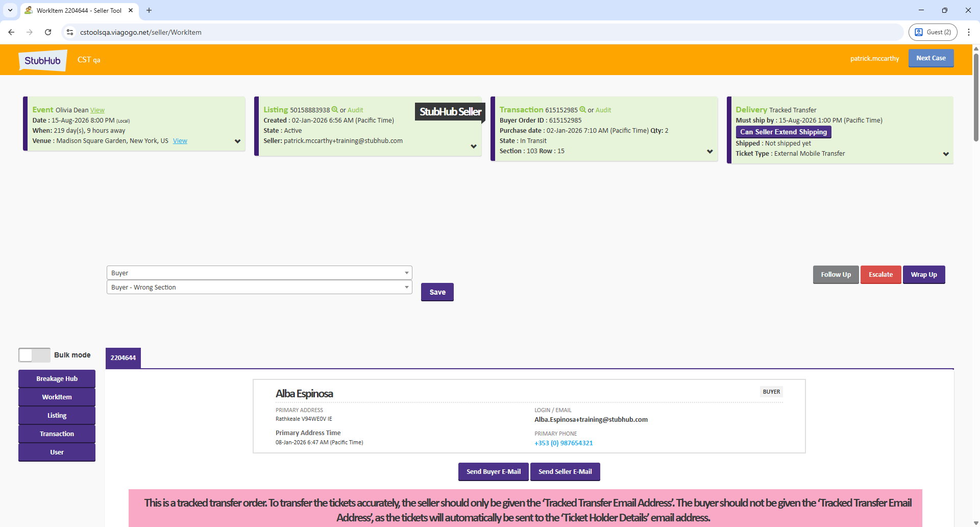This screenshot has width=980, height=527.
Task: Click the Escalate button
Action: coord(880,275)
